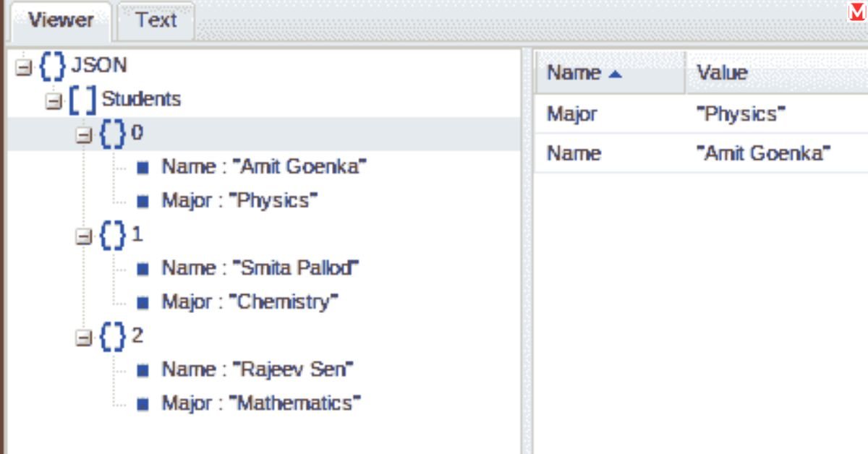Select Major : "Chemistry" in tree
The image size is (868, 454).
point(250,301)
